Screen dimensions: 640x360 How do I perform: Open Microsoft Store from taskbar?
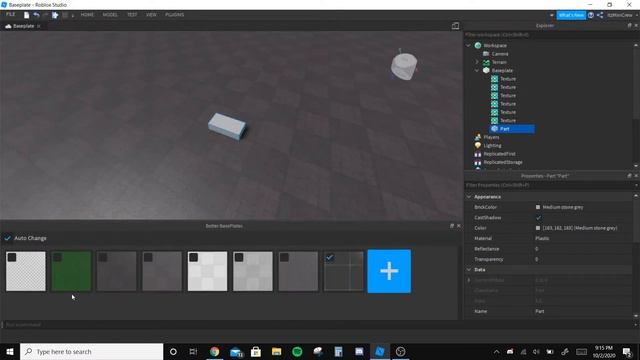pyautogui.click(x=256, y=351)
